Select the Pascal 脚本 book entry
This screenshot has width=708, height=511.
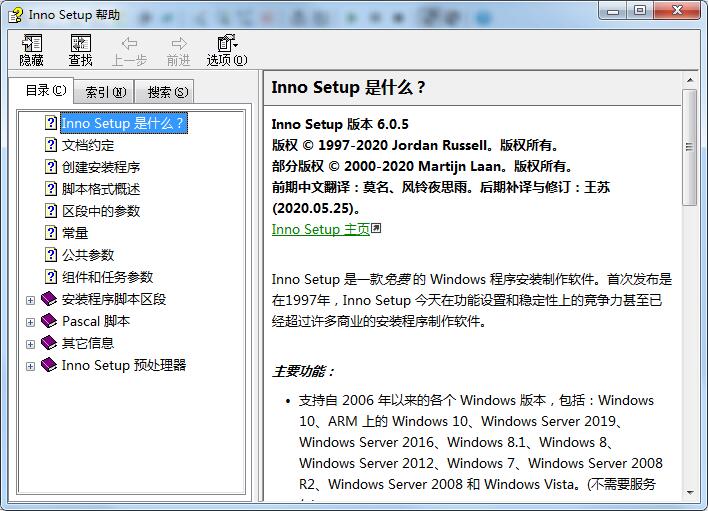click(96, 321)
